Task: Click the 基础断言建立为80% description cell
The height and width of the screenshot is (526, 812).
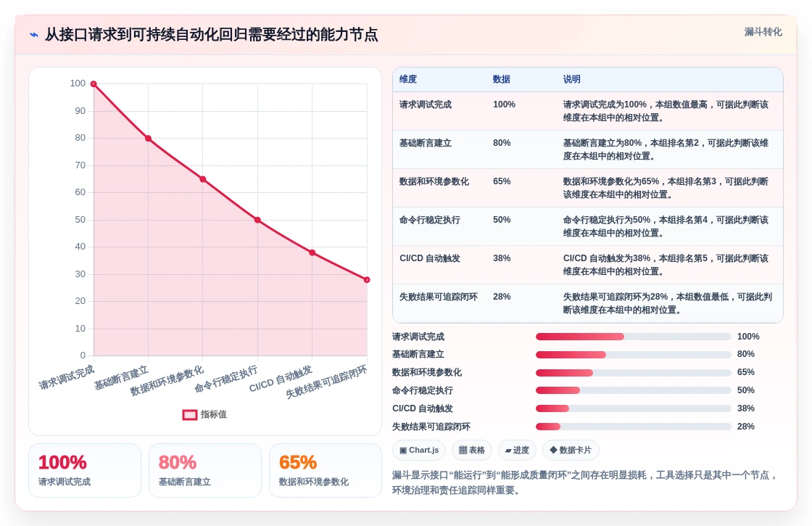Action: tap(666, 149)
